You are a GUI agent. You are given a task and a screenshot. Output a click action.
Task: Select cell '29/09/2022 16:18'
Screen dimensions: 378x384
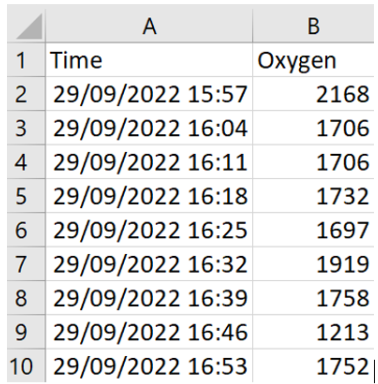click(149, 196)
